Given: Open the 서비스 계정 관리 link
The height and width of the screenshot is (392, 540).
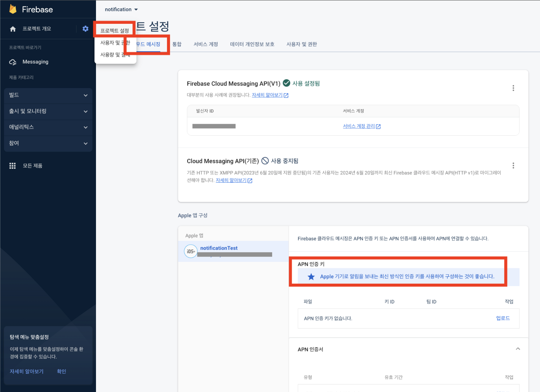Looking at the screenshot, I should pyautogui.click(x=362, y=126).
